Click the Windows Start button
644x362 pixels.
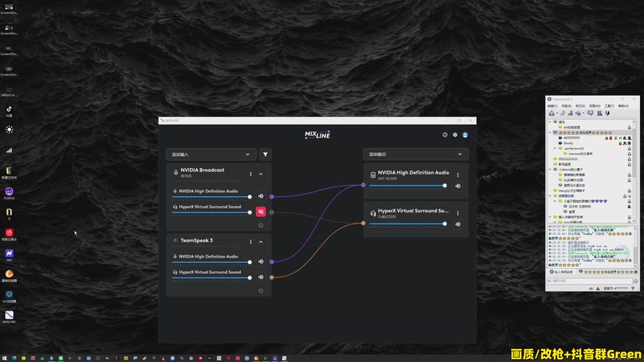[x=5, y=358]
